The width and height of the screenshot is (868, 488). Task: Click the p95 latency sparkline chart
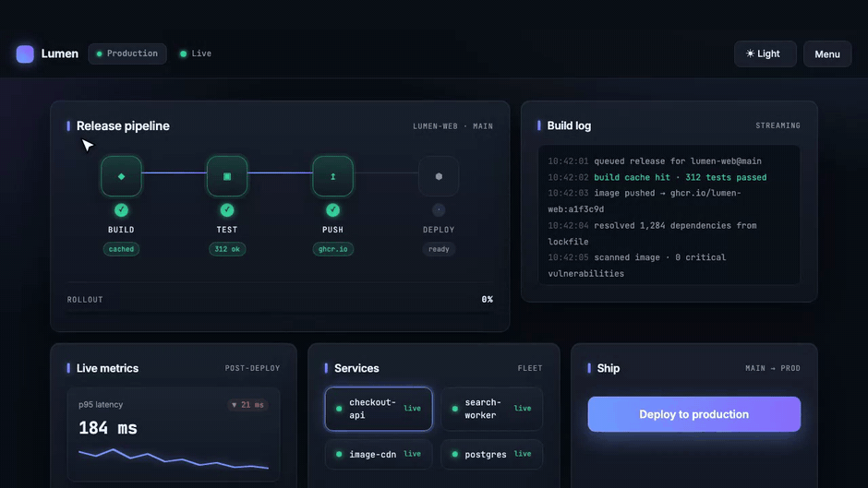(174, 458)
